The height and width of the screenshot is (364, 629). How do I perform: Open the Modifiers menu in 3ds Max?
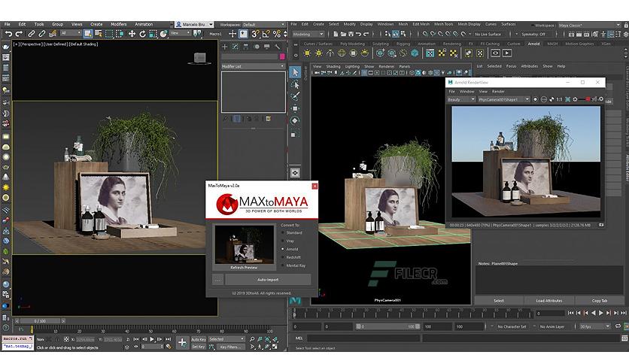[118, 25]
